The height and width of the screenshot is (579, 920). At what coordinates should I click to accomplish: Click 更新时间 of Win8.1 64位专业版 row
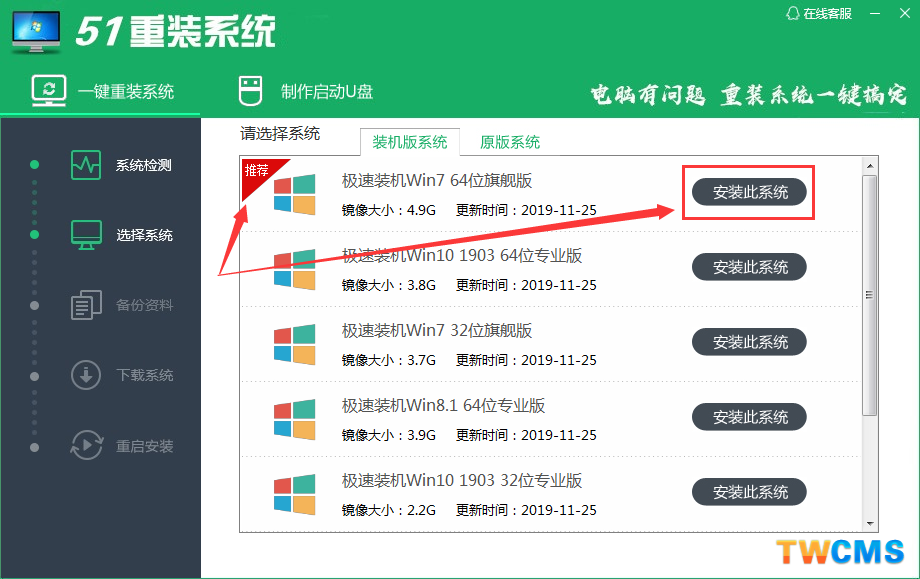tap(526, 435)
